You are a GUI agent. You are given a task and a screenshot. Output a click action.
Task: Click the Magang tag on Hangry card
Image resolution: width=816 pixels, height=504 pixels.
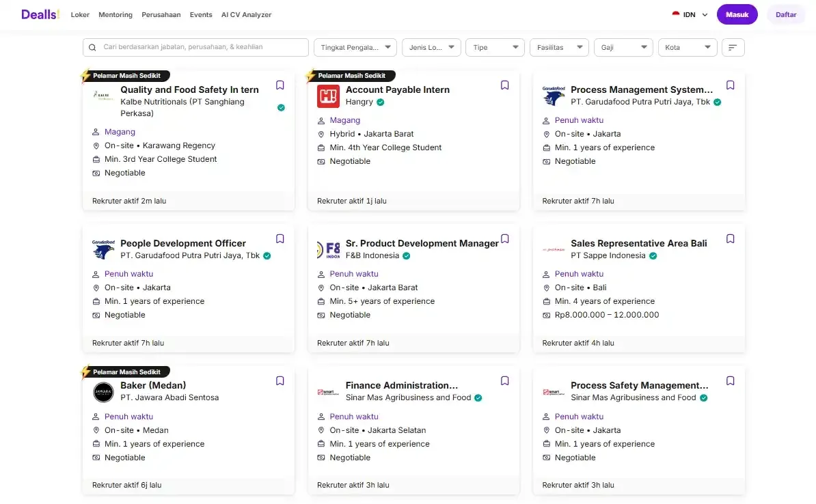click(344, 120)
